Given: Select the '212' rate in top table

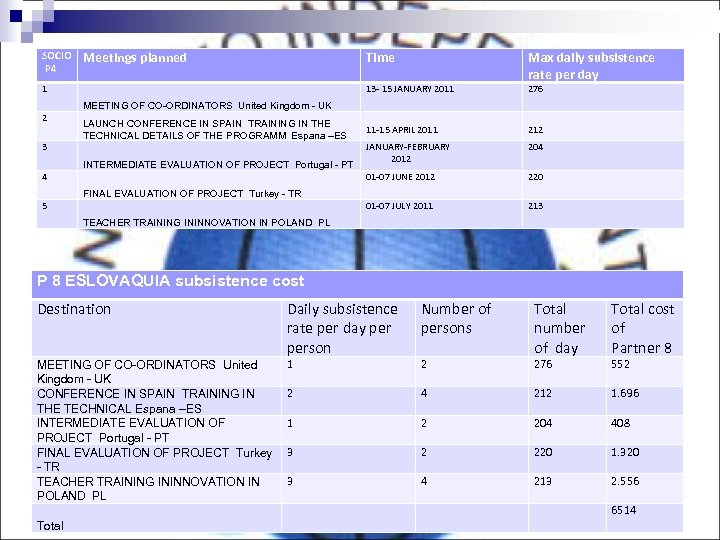Looking at the screenshot, I should [x=535, y=130].
